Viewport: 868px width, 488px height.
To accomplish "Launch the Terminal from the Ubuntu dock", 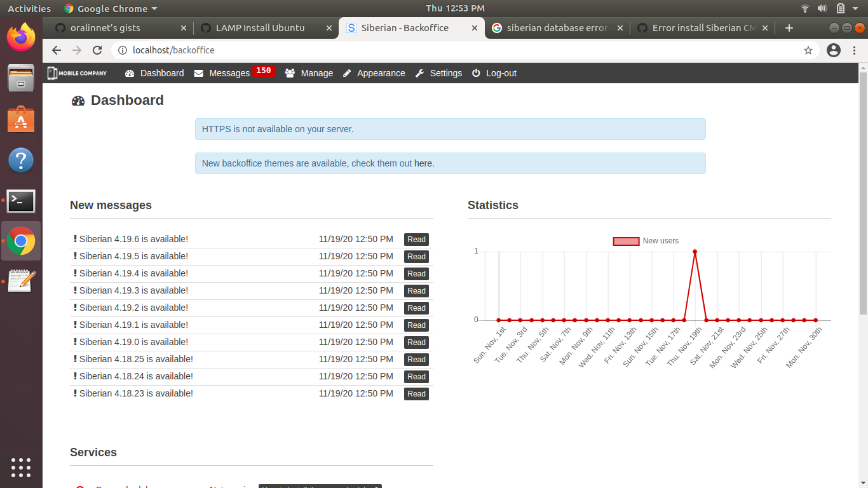I will 21,201.
